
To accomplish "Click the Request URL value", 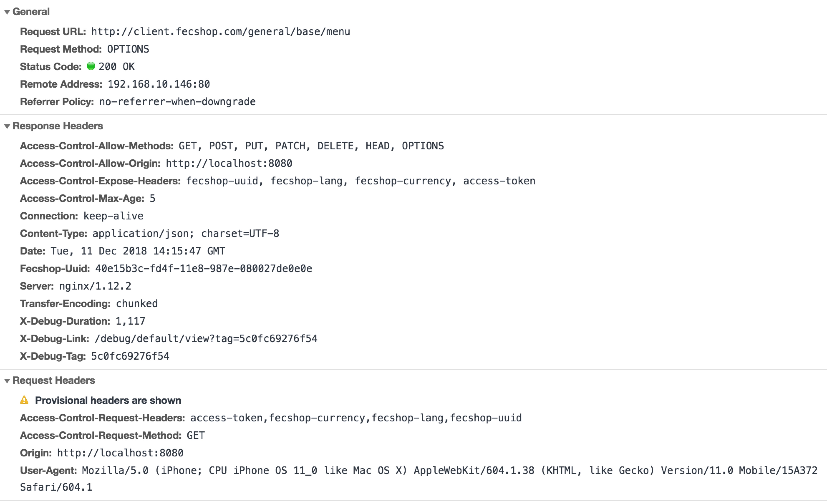I will 220,31.
